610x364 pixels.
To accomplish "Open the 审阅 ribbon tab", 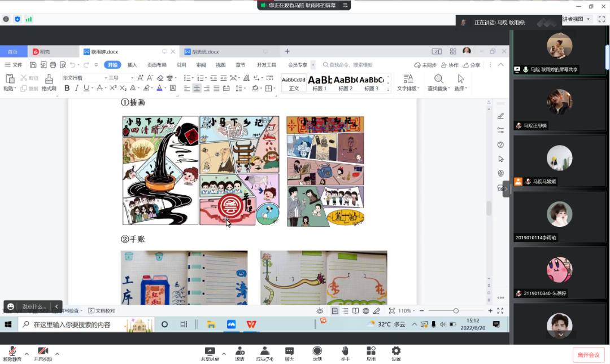I will (x=201, y=65).
